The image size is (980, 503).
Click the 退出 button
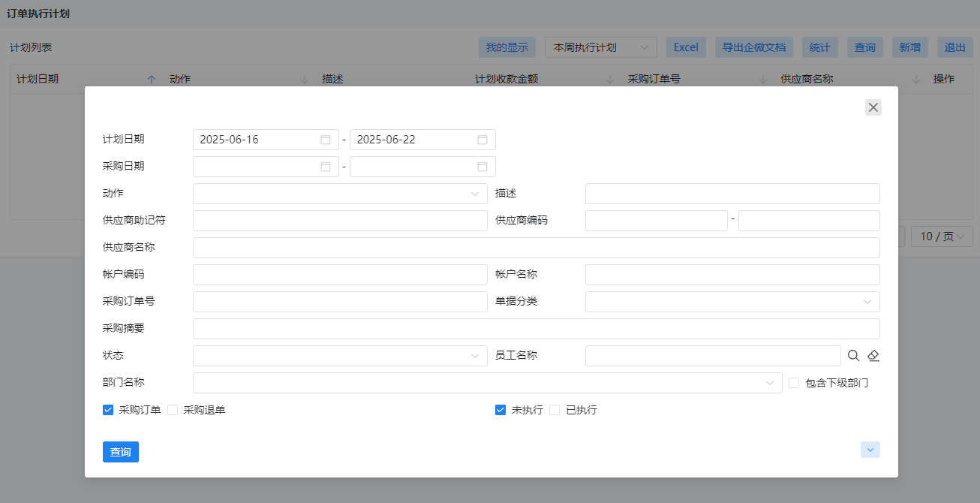tap(955, 47)
